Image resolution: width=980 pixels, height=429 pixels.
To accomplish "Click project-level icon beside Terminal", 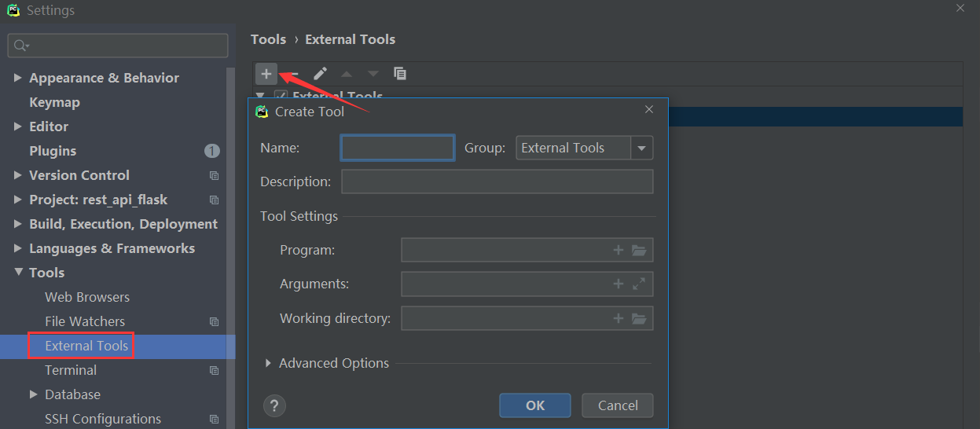I will (214, 370).
